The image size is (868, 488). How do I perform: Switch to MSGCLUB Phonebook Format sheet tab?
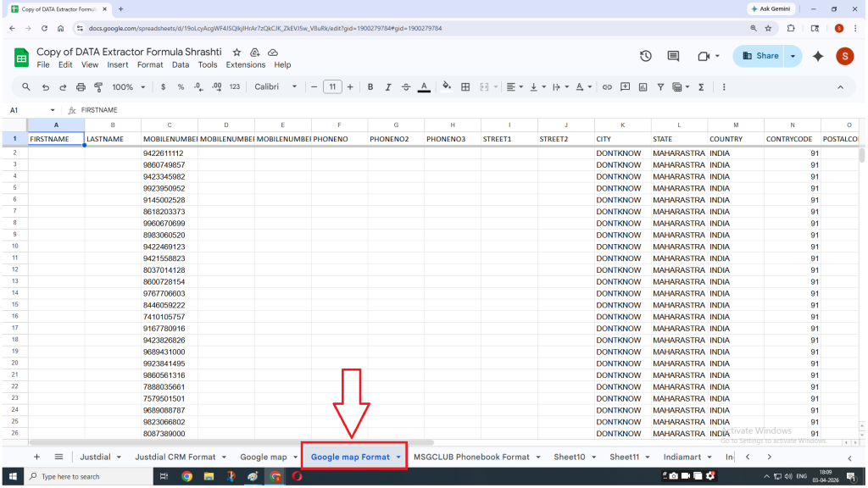[471, 457]
